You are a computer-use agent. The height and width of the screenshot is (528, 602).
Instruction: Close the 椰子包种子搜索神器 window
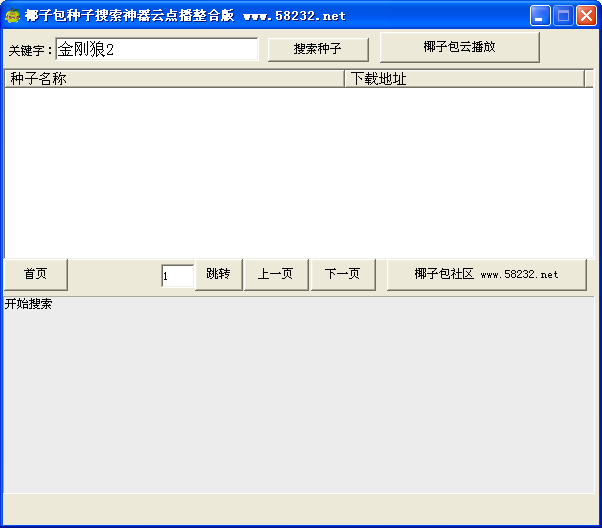[x=586, y=16]
